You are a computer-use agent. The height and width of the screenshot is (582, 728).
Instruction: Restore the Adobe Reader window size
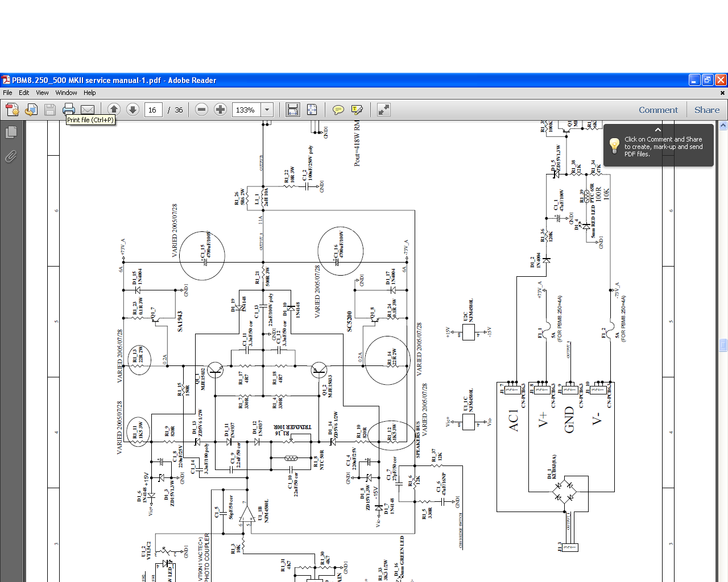point(708,80)
